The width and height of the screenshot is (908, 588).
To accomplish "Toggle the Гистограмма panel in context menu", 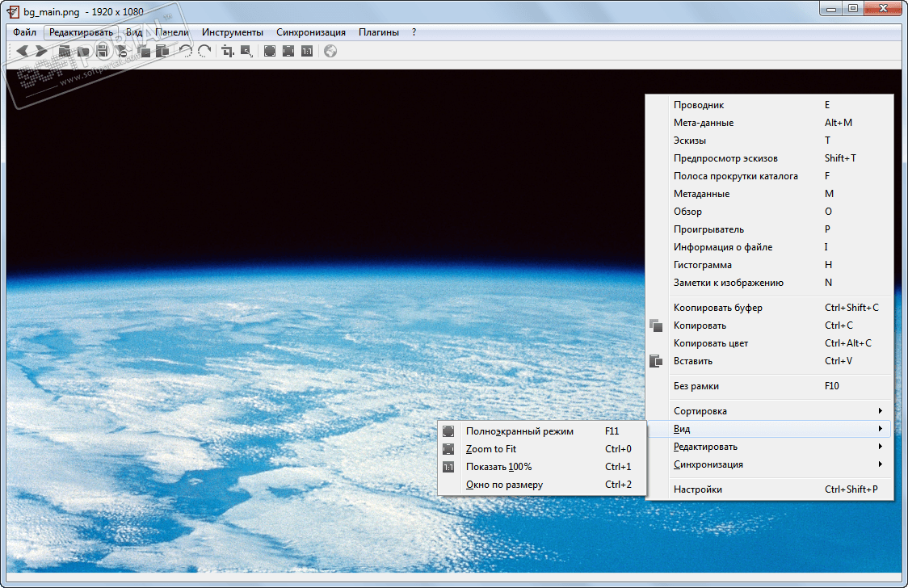I will 703,265.
